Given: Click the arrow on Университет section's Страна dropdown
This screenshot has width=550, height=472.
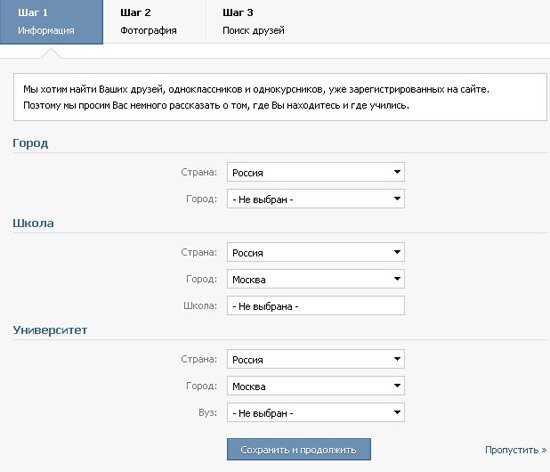Looking at the screenshot, I should 397,359.
